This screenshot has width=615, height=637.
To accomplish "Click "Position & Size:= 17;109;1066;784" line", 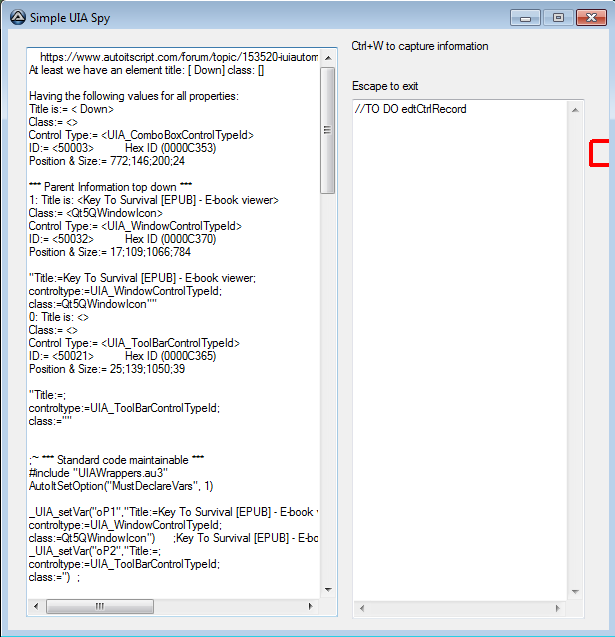I will pos(110,252).
